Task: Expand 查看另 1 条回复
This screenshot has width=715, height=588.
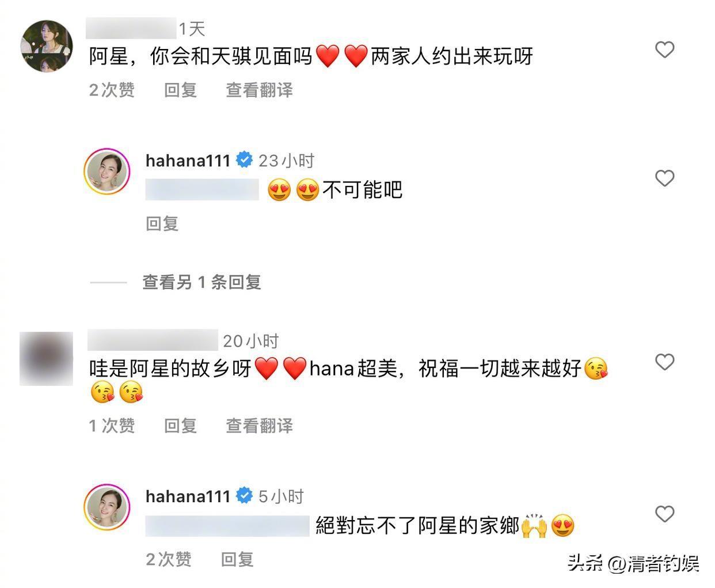Action: pyautogui.click(x=201, y=282)
